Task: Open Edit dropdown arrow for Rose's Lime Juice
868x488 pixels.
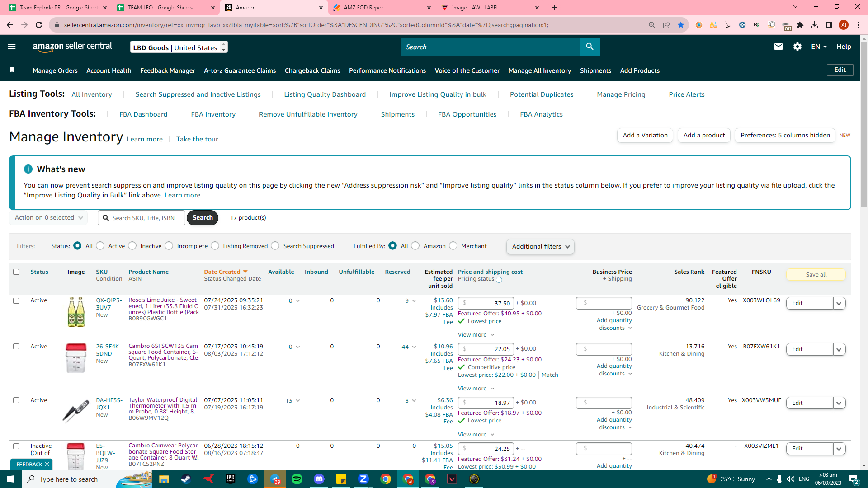Action: 839,303
